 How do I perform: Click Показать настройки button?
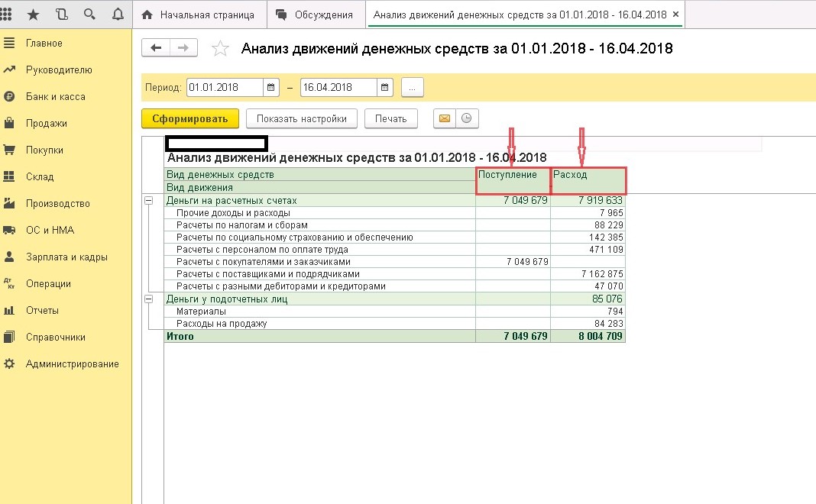pos(301,118)
